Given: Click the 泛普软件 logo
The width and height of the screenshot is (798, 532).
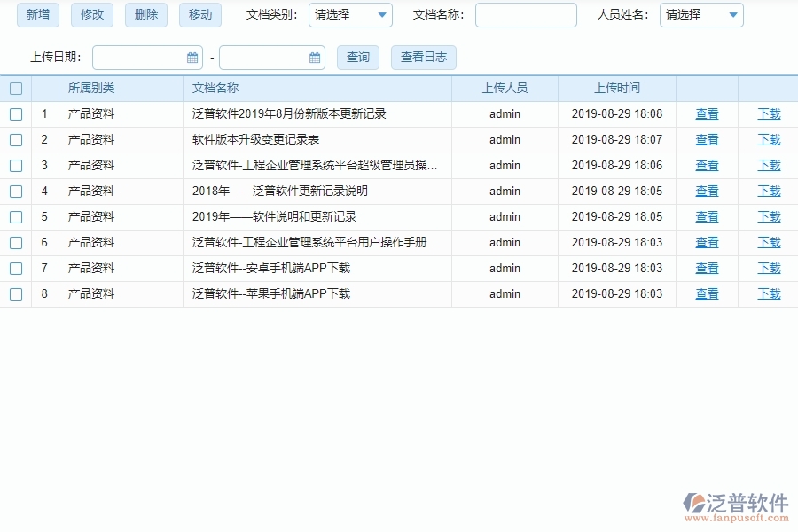Looking at the screenshot, I should (x=738, y=501).
